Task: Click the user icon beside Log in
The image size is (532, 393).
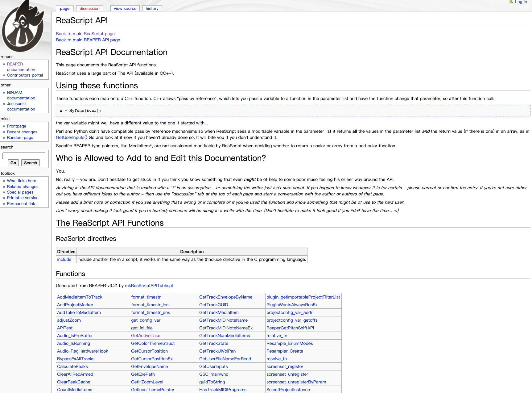Action: click(511, 2)
